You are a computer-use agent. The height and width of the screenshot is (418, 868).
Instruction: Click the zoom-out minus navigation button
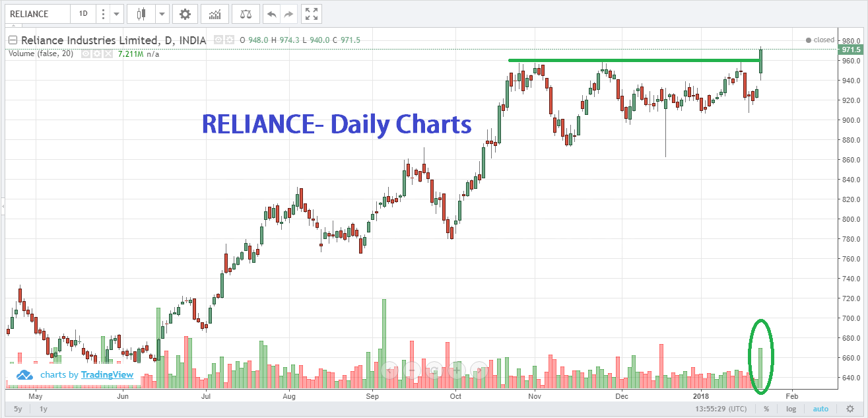coord(411,370)
